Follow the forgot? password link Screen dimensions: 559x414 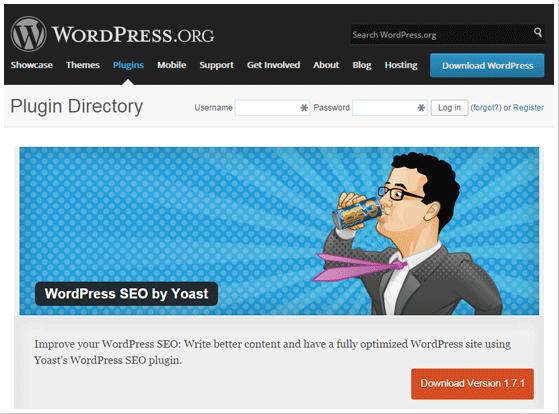[x=486, y=108]
